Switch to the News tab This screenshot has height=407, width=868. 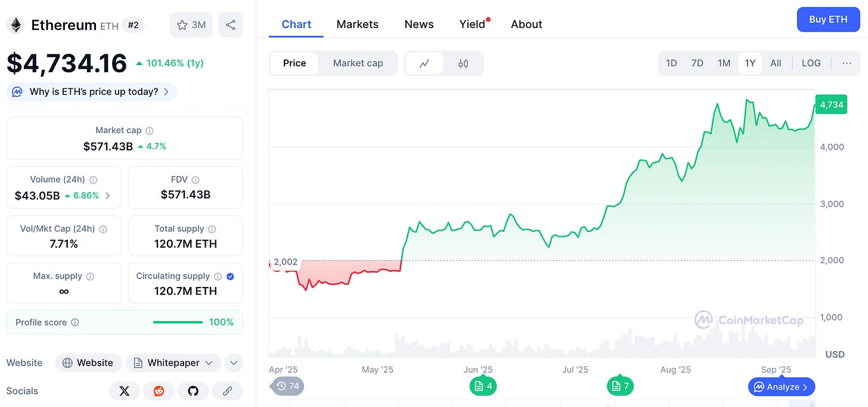(419, 24)
